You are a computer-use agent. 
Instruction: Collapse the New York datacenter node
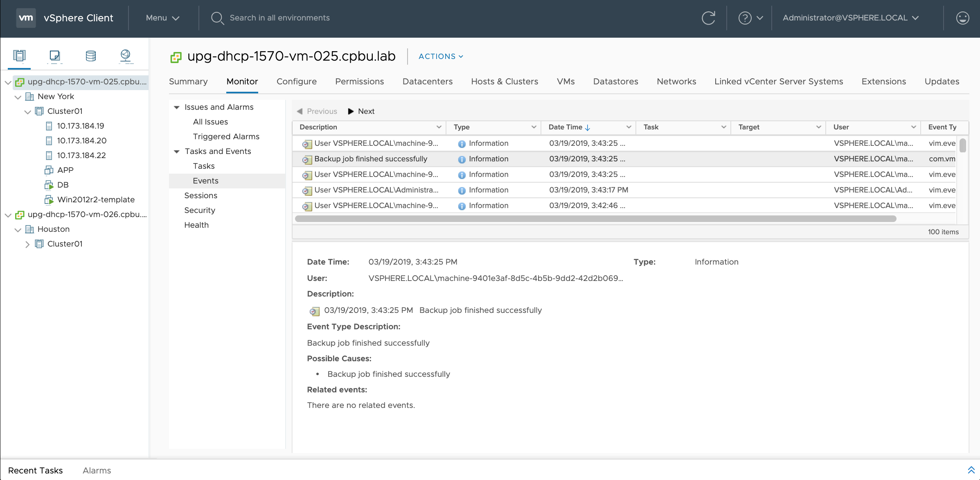pos(18,97)
